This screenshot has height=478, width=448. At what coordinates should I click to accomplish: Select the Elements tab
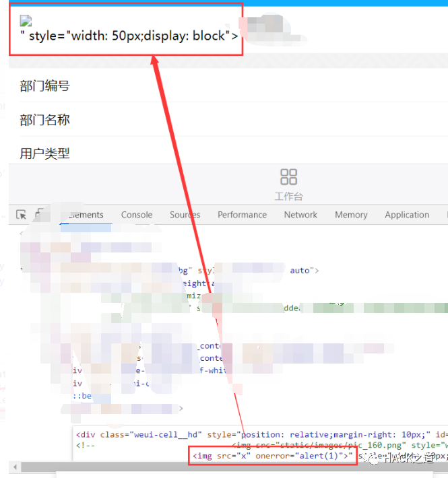click(86, 215)
